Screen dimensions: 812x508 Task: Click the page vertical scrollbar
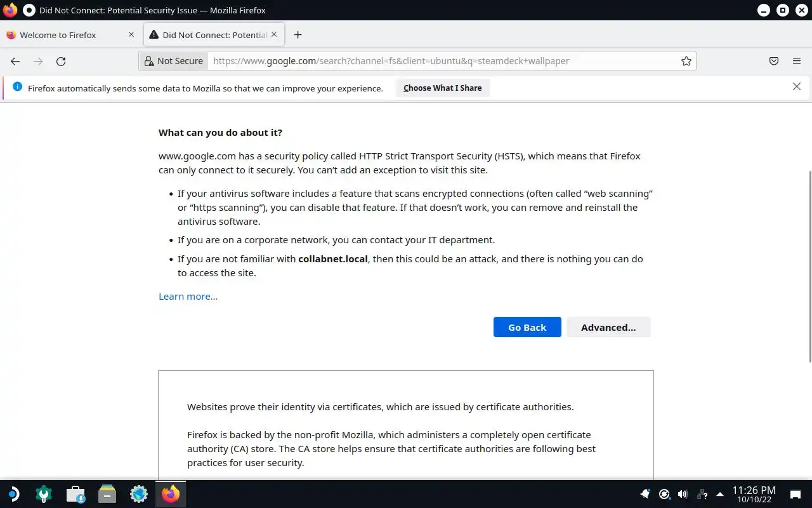click(809, 267)
